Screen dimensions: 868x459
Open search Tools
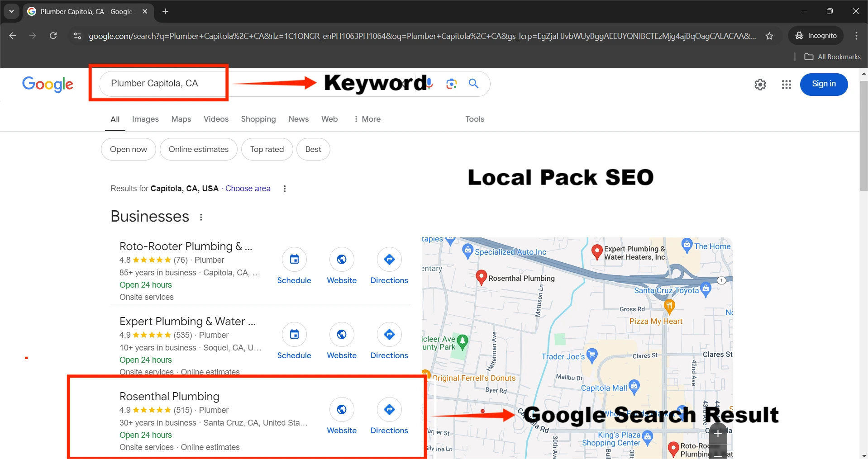click(475, 119)
